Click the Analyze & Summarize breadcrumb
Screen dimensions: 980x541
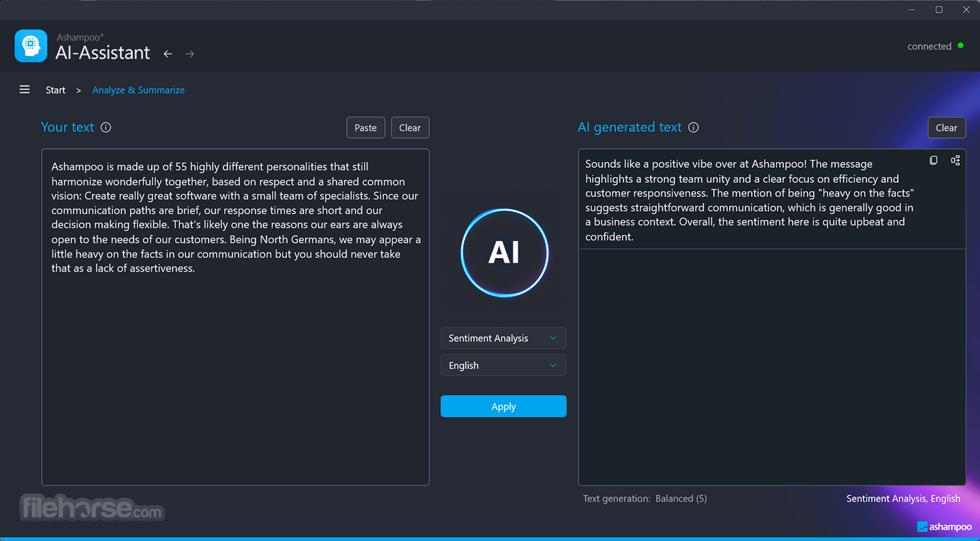coord(139,90)
